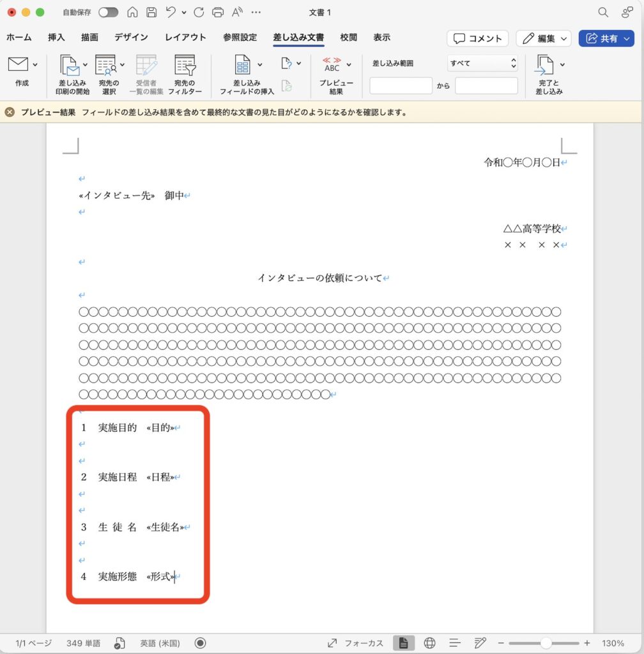Open the web layout view in status bar
644x654 pixels.
[x=429, y=643]
